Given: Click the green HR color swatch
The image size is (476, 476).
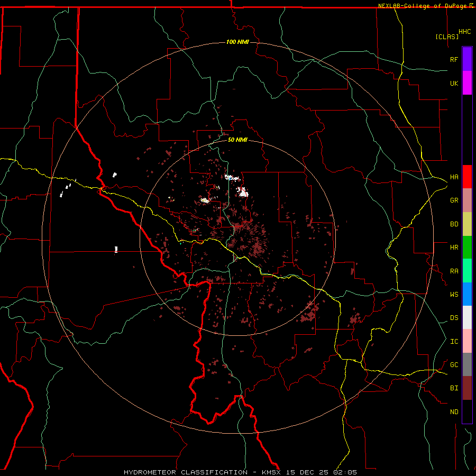Looking at the screenshot, I should tap(467, 248).
